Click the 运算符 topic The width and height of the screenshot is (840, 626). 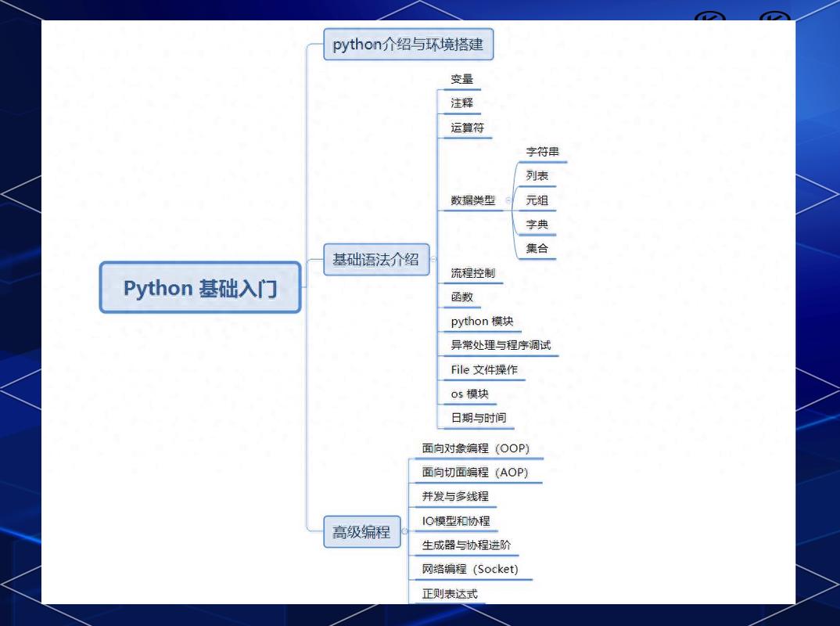467,128
